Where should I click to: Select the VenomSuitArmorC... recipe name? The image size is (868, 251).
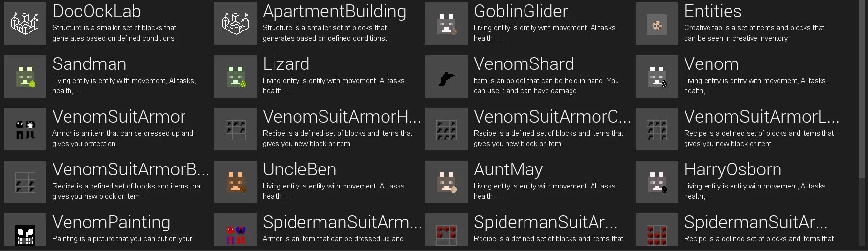(x=552, y=117)
